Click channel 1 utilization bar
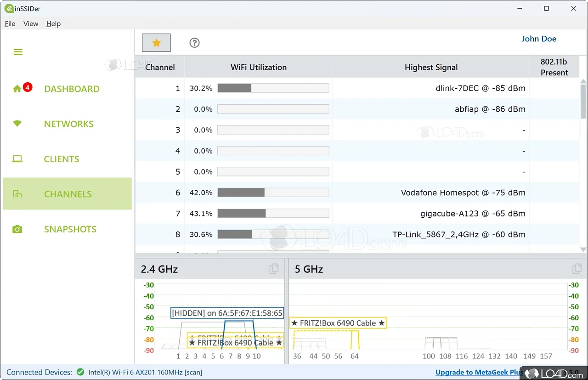588x380 pixels. [x=273, y=88]
